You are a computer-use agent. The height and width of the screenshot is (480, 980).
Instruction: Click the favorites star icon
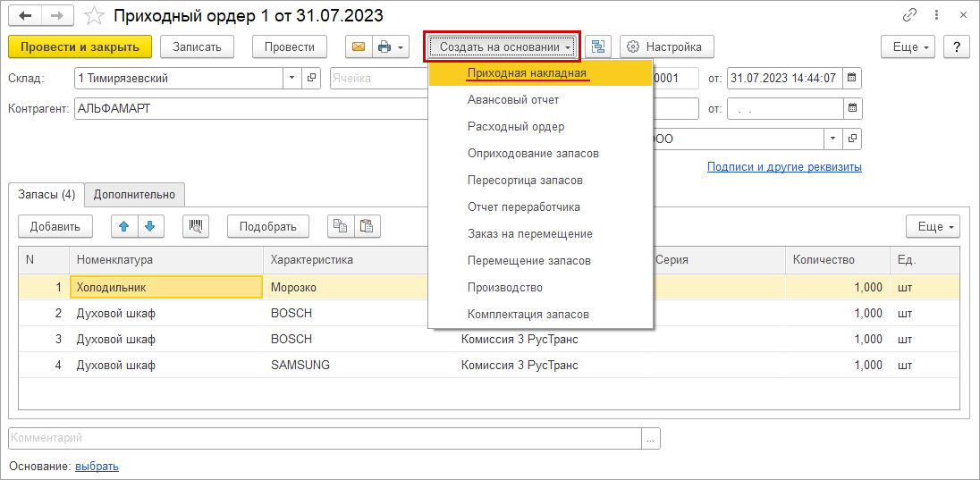pyautogui.click(x=94, y=15)
